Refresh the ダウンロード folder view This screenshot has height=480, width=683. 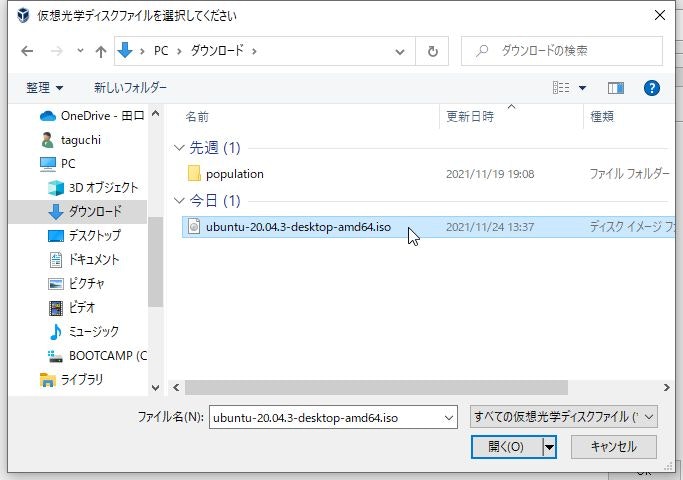click(432, 51)
